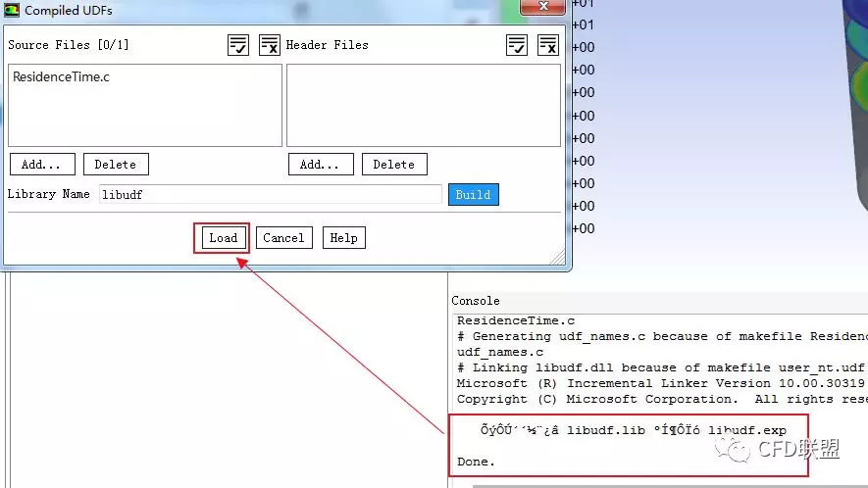
Task: Deselect all entries in Source Files list
Action: [270, 45]
